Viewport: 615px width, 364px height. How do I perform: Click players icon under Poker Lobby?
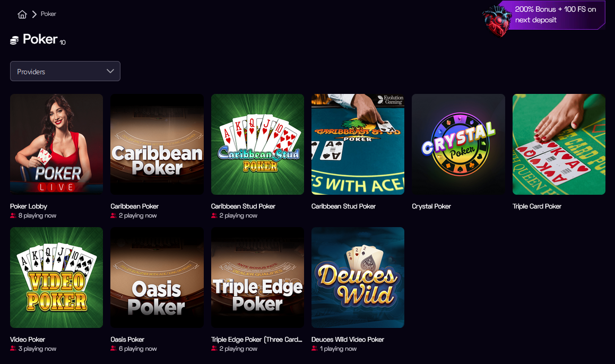13,215
